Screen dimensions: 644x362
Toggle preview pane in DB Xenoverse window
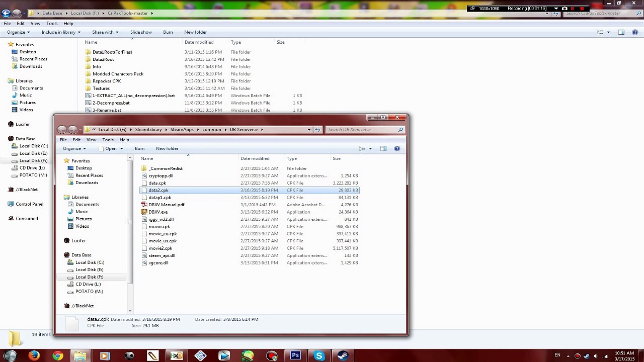click(383, 148)
